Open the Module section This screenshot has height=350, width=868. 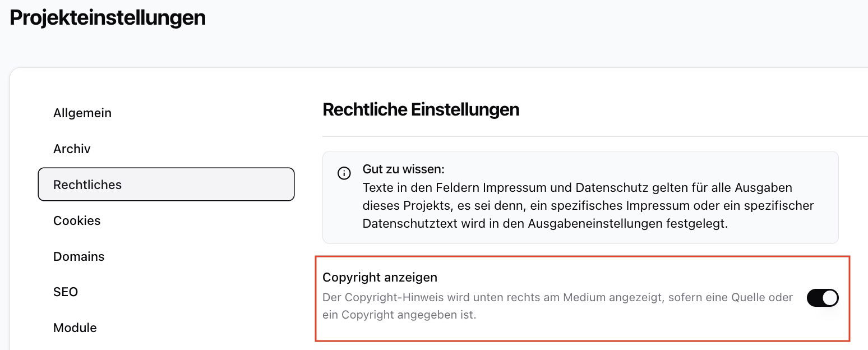pos(75,328)
